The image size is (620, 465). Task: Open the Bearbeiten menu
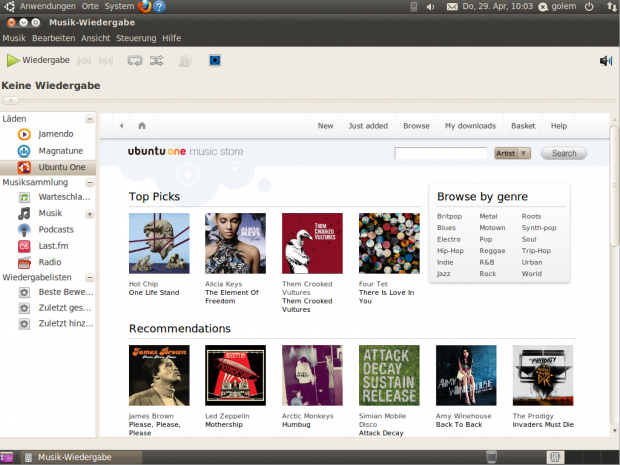pyautogui.click(x=53, y=38)
